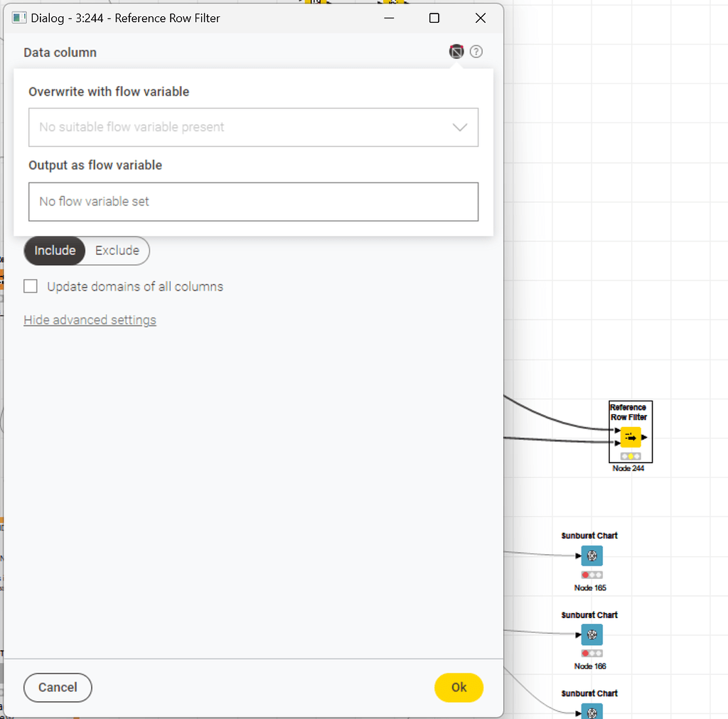Keep filter mode on Include
Viewport: 728px width, 719px height.
coord(54,250)
